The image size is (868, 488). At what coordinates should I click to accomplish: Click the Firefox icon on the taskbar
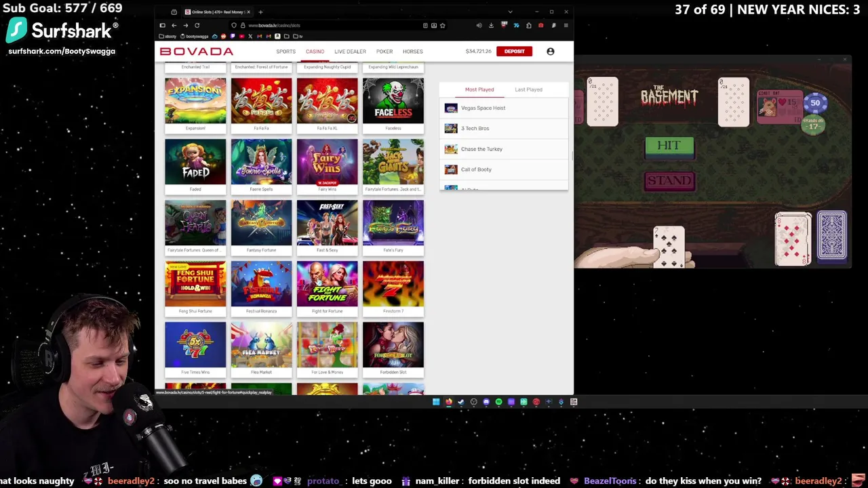coord(449,402)
